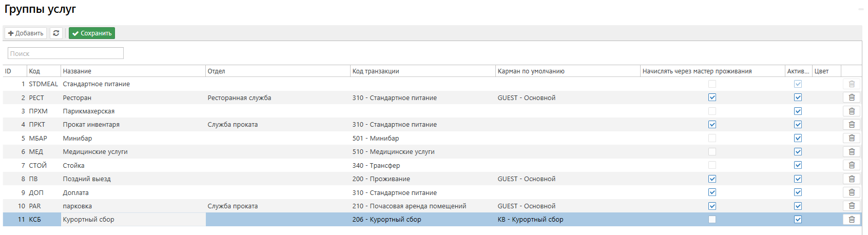Open the transaction code cell for Минибар
This screenshot has width=868, height=235.
pyautogui.click(x=422, y=139)
